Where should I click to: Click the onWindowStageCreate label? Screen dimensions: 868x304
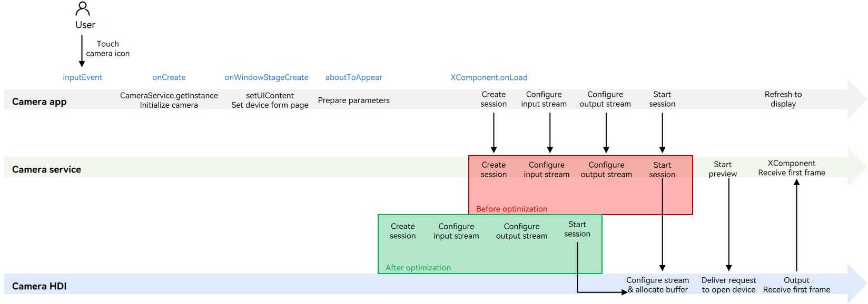click(267, 77)
